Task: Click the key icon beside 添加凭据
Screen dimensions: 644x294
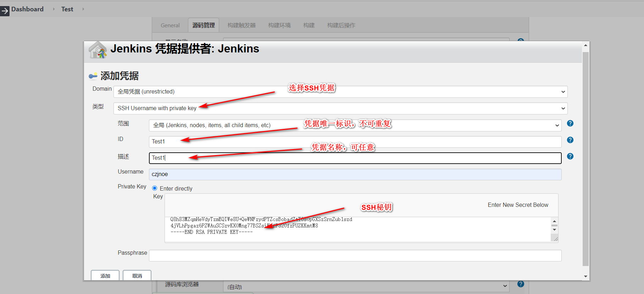Action: pos(93,76)
